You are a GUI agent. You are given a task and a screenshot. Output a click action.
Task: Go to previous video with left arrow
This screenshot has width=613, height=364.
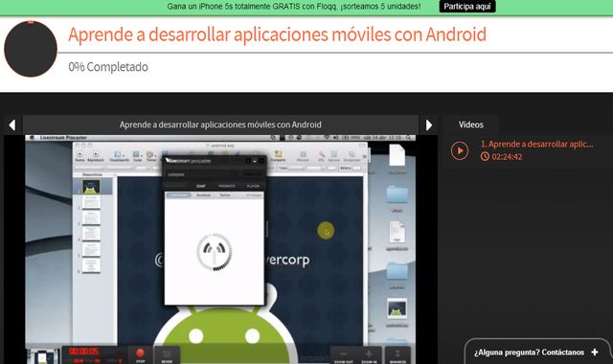coord(12,125)
